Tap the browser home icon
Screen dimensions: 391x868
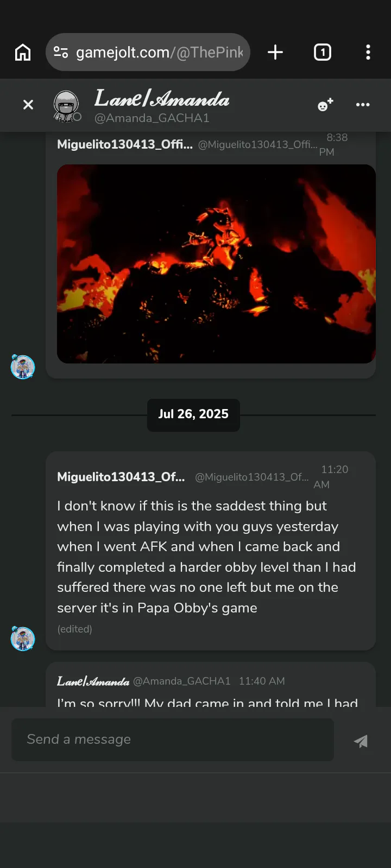23,52
